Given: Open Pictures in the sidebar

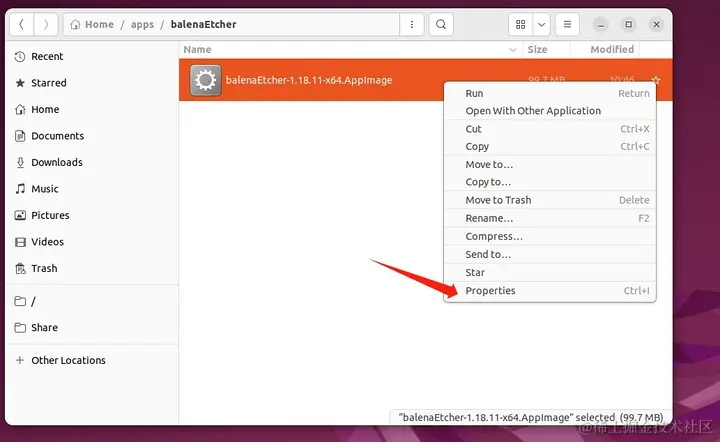Looking at the screenshot, I should (92, 215).
